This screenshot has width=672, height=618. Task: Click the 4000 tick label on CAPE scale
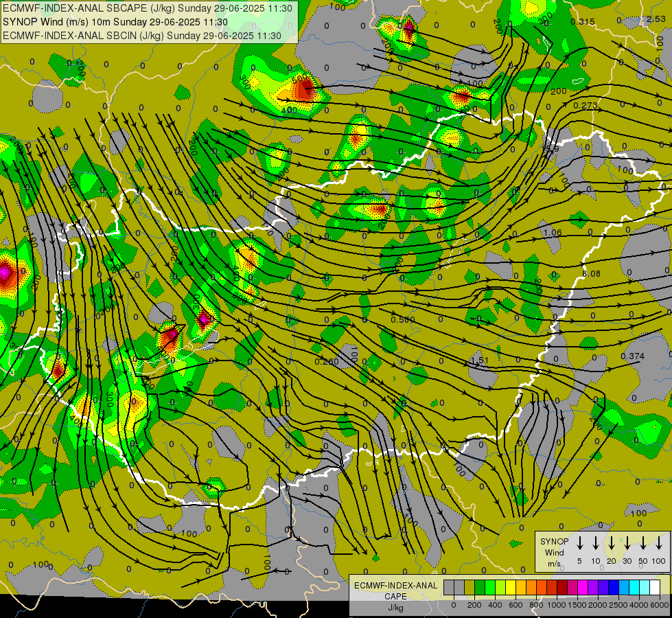tap(639, 605)
